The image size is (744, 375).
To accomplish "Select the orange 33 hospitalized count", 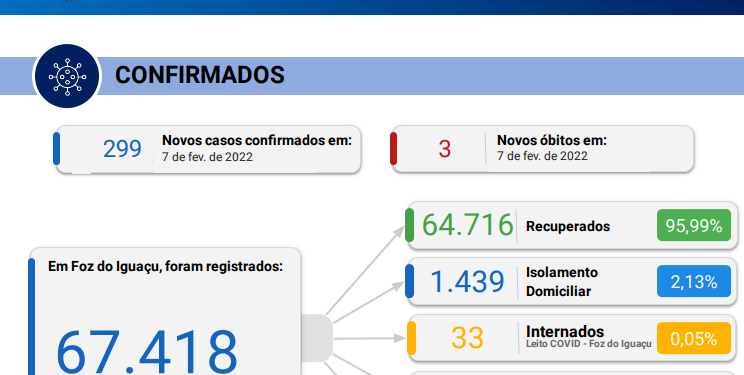I will point(467,338).
